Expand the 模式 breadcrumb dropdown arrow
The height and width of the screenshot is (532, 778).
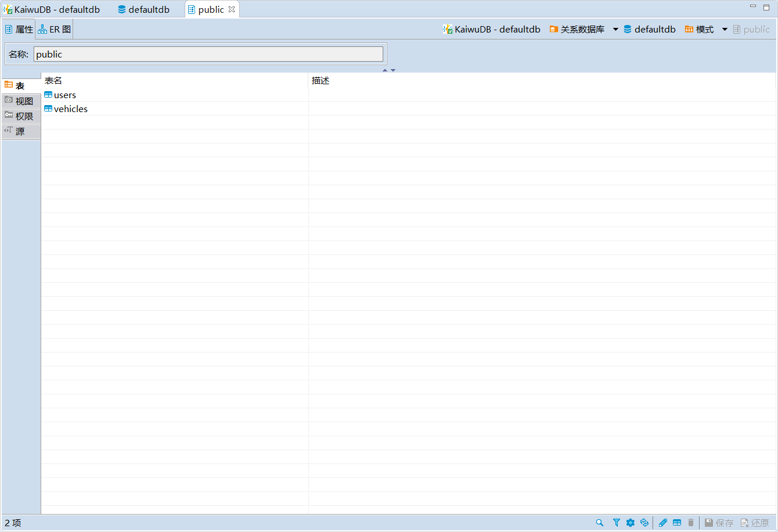725,30
